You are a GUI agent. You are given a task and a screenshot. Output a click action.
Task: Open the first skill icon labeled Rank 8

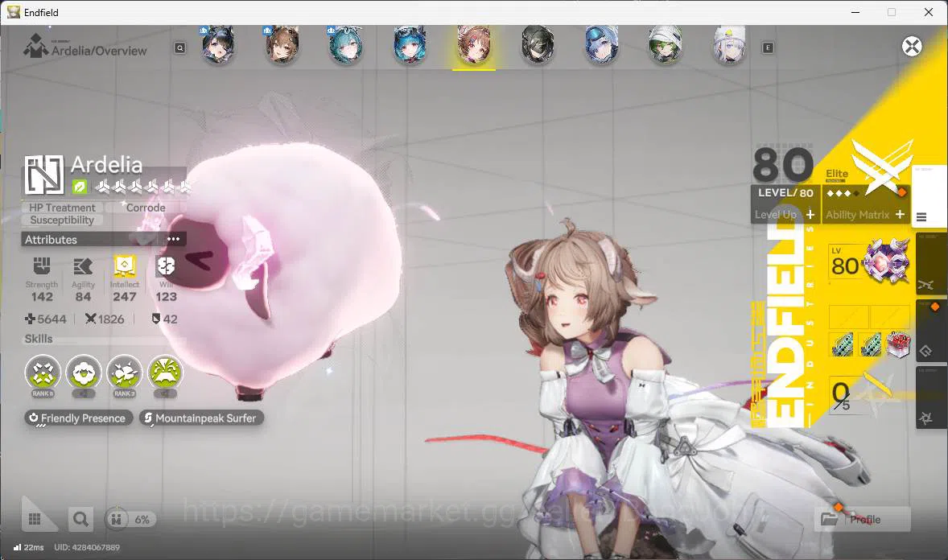[43, 373]
